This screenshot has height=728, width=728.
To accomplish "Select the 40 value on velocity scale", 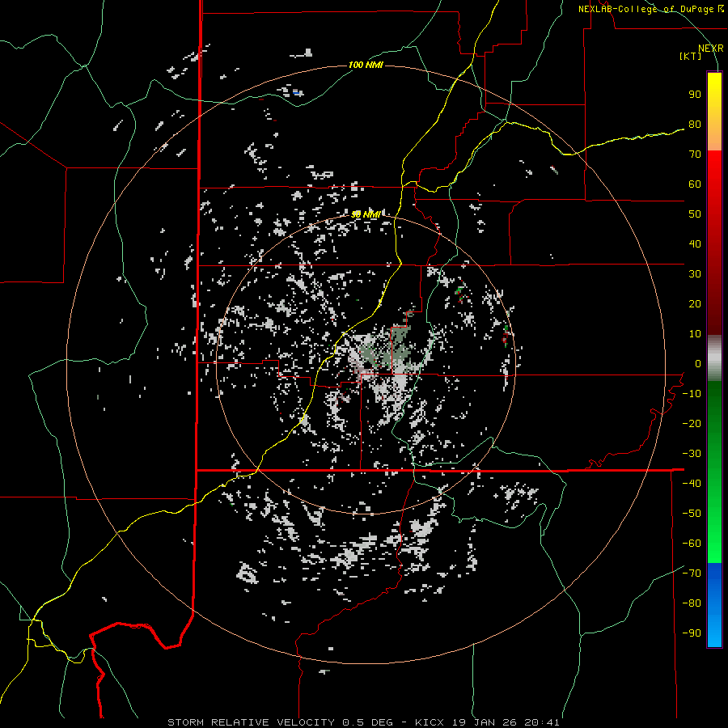I will tap(695, 244).
